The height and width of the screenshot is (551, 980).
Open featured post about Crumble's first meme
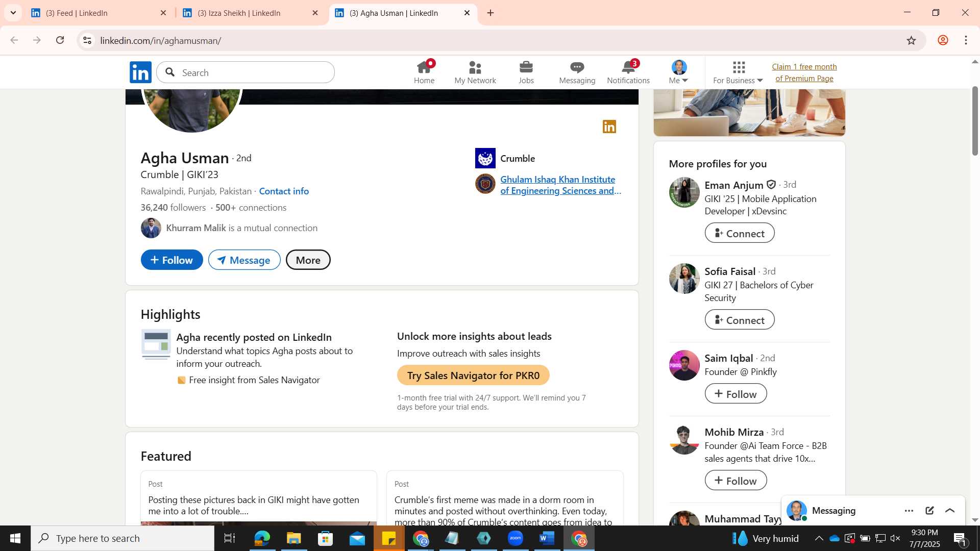click(505, 497)
